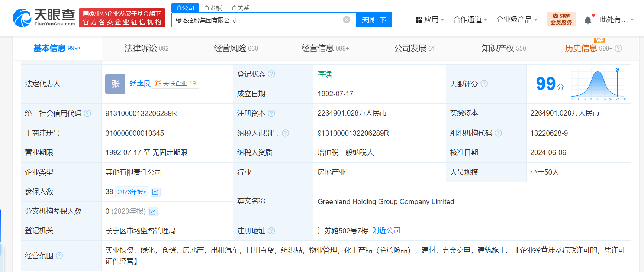Screen dimensions: 644x272
Task: Click help icon beside 登记状态
Action: 271,74
